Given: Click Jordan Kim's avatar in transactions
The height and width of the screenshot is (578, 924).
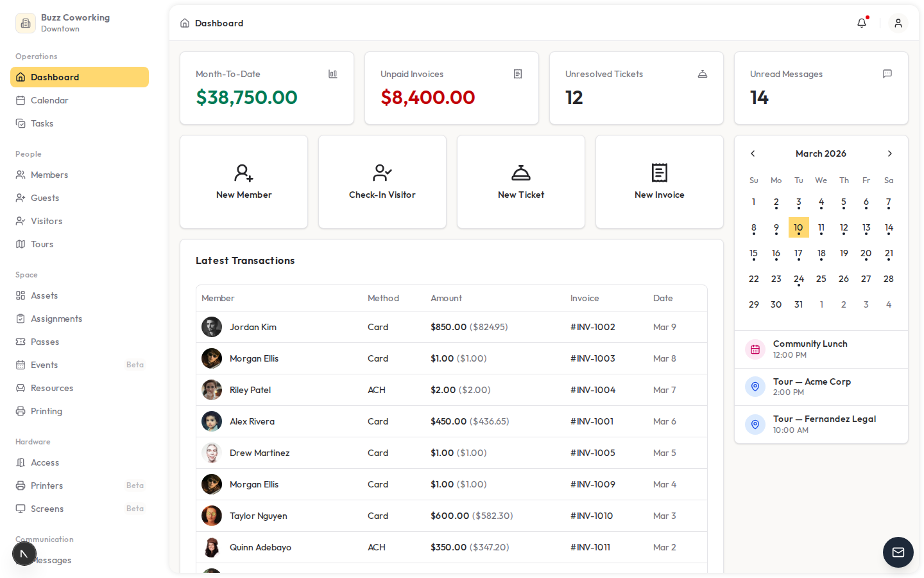Looking at the screenshot, I should [212, 327].
